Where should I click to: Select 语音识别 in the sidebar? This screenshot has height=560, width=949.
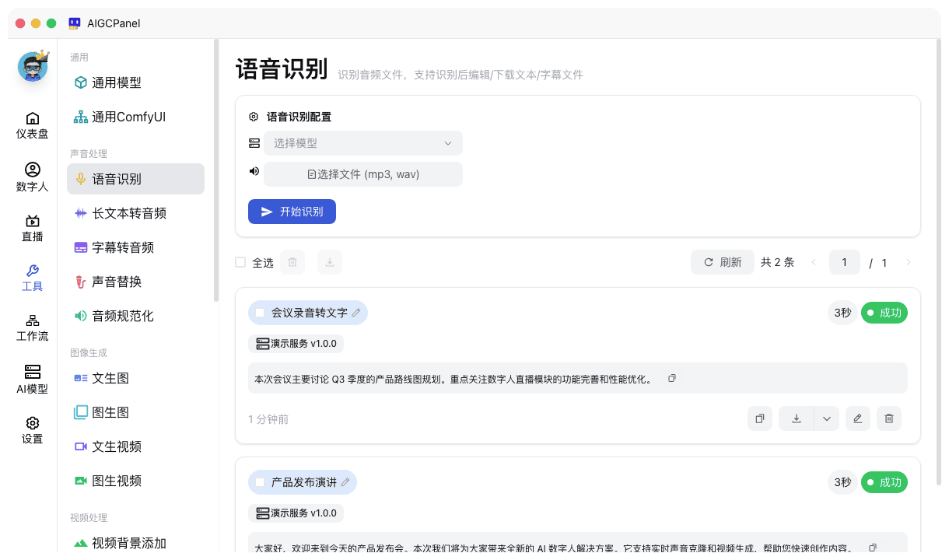click(x=135, y=179)
